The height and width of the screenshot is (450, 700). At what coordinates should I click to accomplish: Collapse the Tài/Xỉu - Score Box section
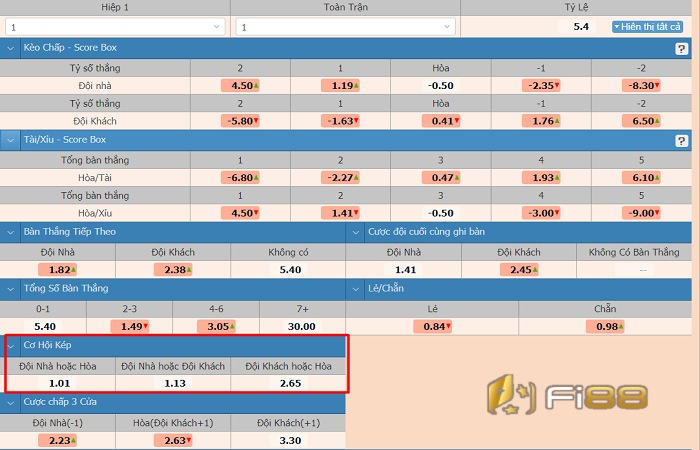click(x=10, y=140)
